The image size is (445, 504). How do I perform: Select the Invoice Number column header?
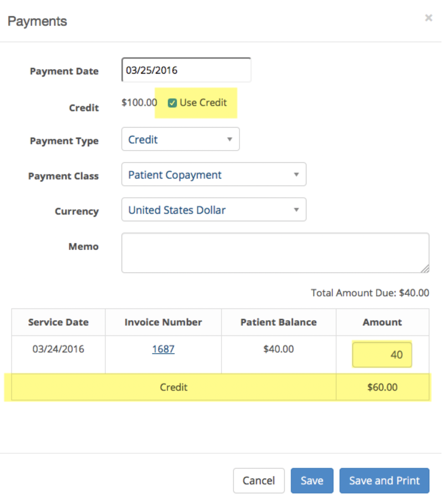pyautogui.click(x=163, y=322)
